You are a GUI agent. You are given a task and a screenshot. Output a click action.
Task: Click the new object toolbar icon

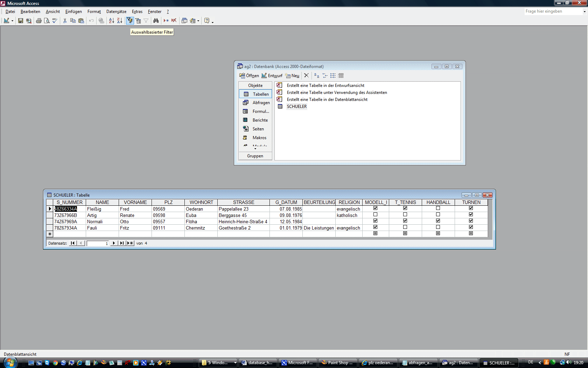coord(192,21)
